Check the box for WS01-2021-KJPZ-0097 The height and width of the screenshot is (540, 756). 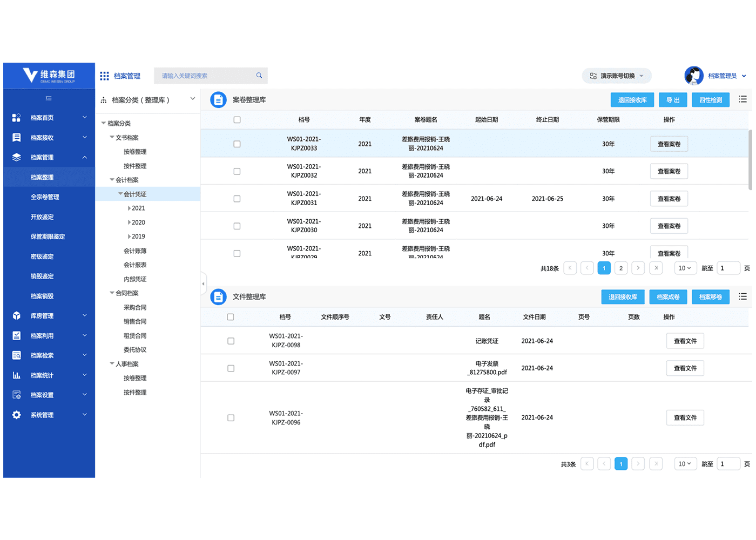pos(231,368)
